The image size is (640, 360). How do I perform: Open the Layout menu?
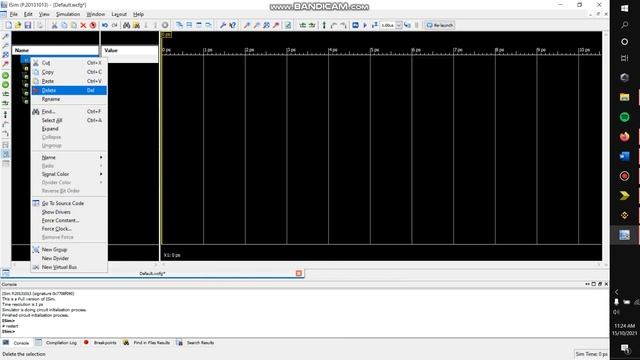tap(119, 14)
